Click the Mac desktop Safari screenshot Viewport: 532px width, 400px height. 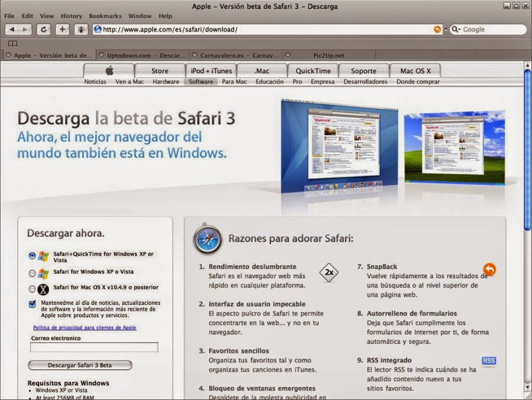pyautogui.click(x=339, y=145)
